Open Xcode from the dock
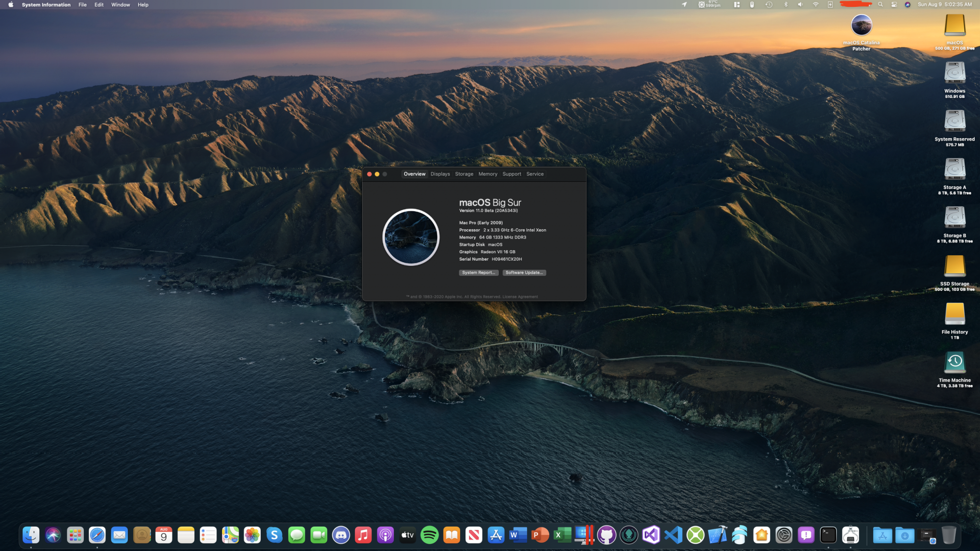Image resolution: width=980 pixels, height=551 pixels. point(717,535)
